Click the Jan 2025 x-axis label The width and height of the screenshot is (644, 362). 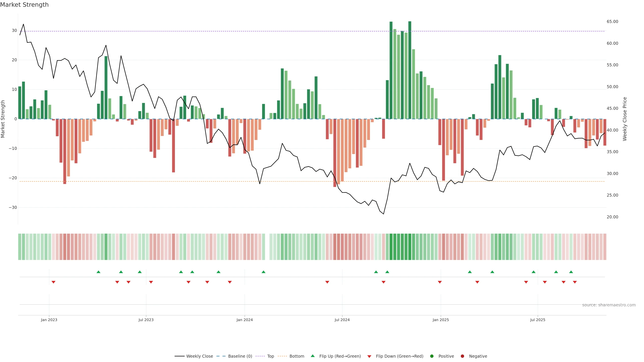tap(441, 320)
